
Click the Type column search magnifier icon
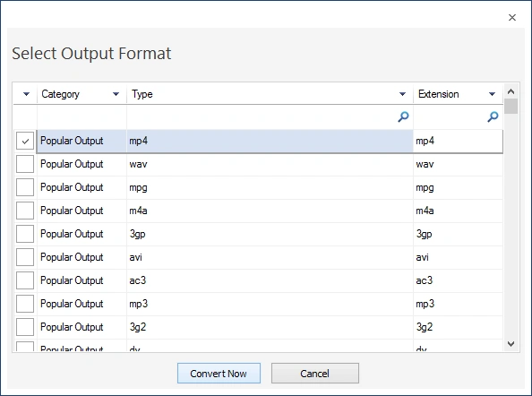pyautogui.click(x=403, y=116)
